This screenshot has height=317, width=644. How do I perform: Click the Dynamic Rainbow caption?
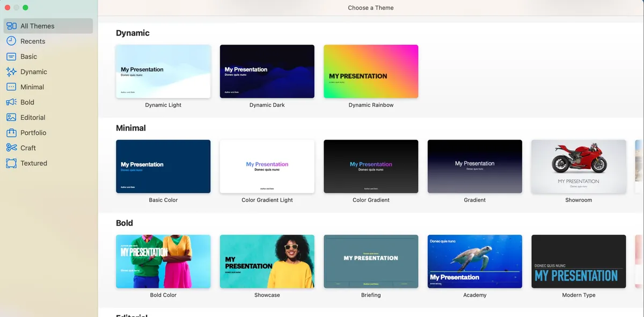pyautogui.click(x=371, y=105)
